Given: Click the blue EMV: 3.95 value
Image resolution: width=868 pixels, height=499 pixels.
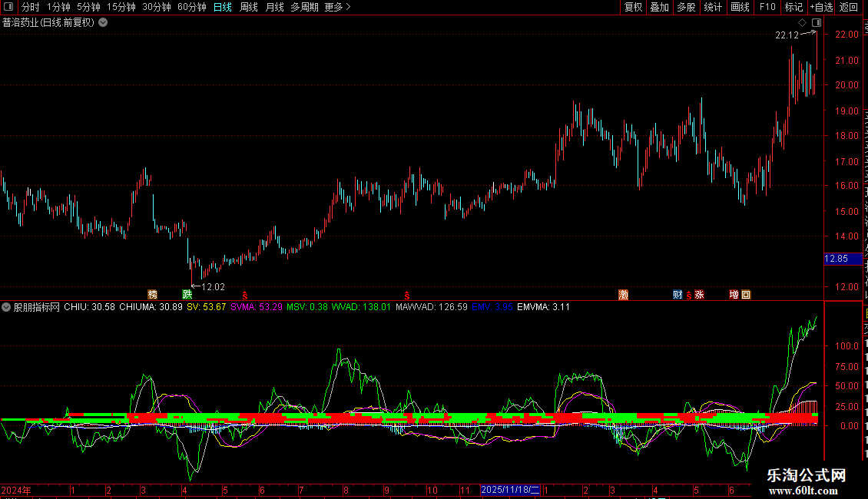Looking at the screenshot, I should (x=492, y=307).
